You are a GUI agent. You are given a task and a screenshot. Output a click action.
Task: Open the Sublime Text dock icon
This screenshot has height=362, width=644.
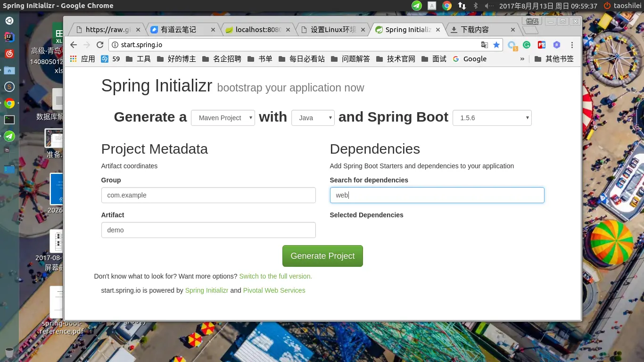[x=9, y=87]
